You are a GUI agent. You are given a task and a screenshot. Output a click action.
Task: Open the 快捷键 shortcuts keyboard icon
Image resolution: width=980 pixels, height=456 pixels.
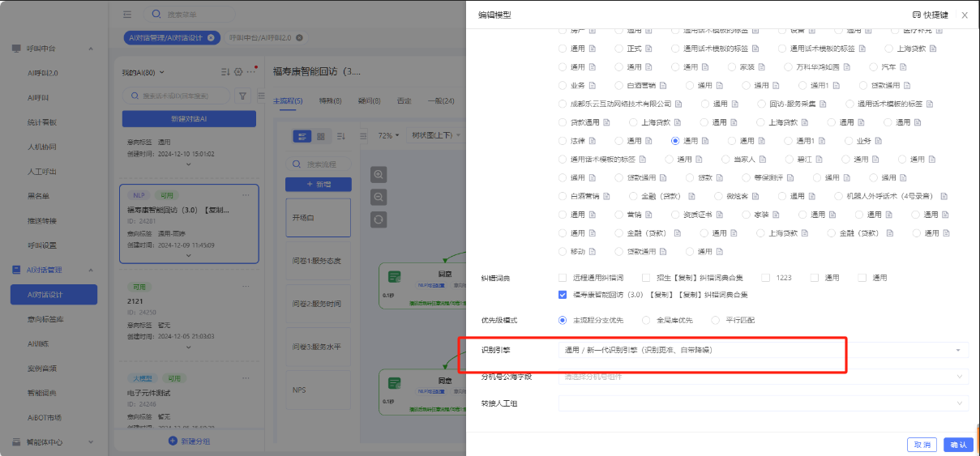[x=917, y=15]
